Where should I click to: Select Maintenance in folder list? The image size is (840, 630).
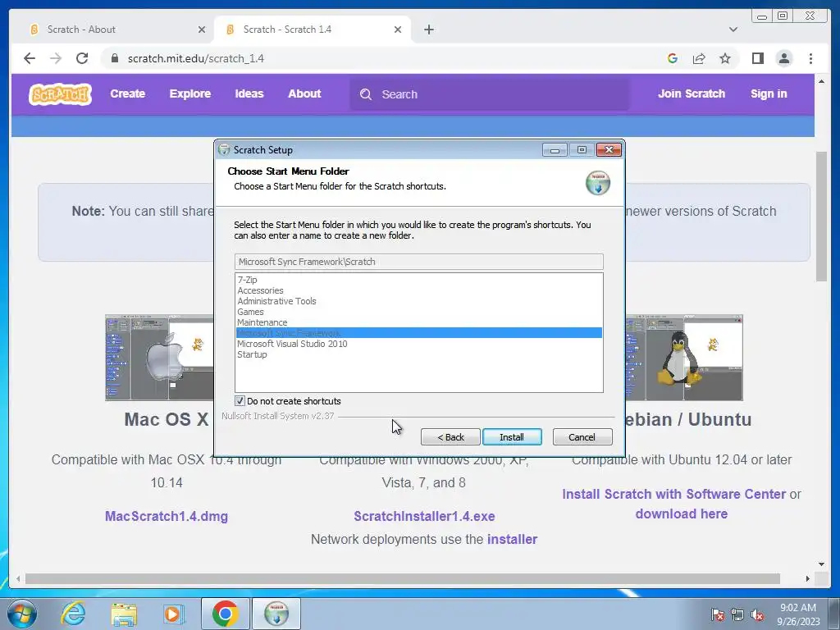(419, 322)
